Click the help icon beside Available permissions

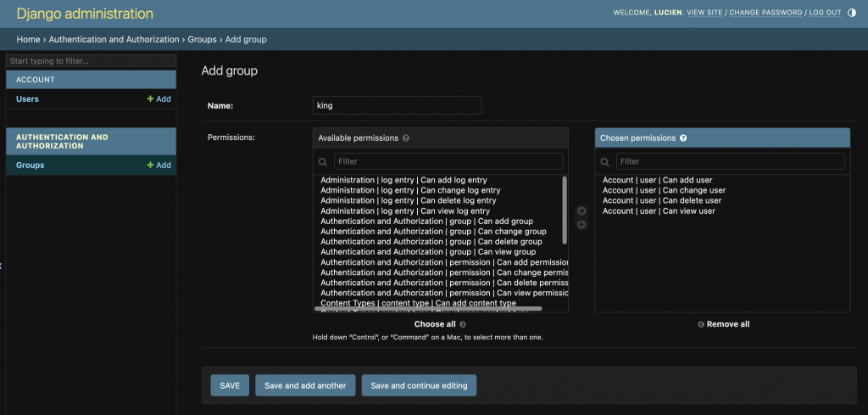[x=406, y=138]
